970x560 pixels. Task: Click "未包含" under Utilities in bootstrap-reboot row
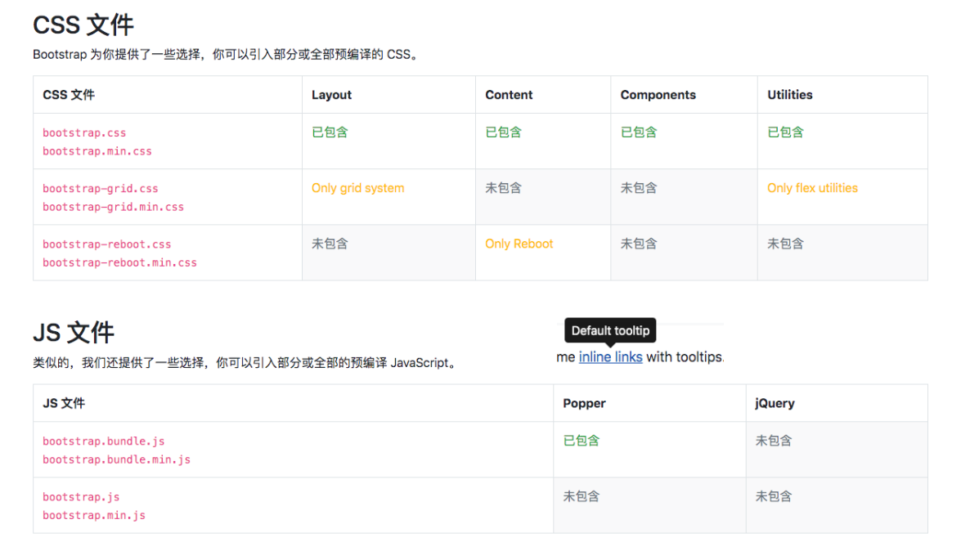coord(786,244)
